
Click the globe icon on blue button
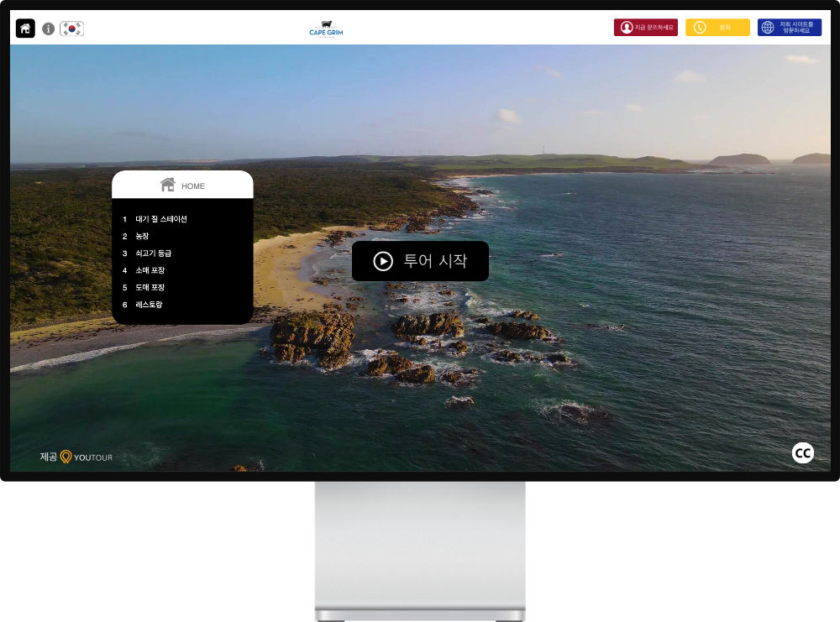768,28
